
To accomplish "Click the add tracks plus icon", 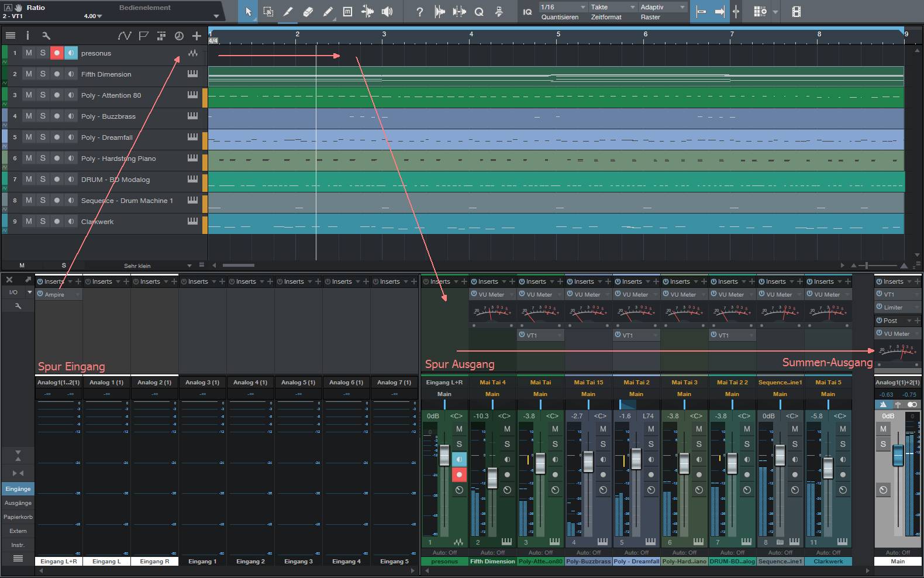I will (196, 36).
